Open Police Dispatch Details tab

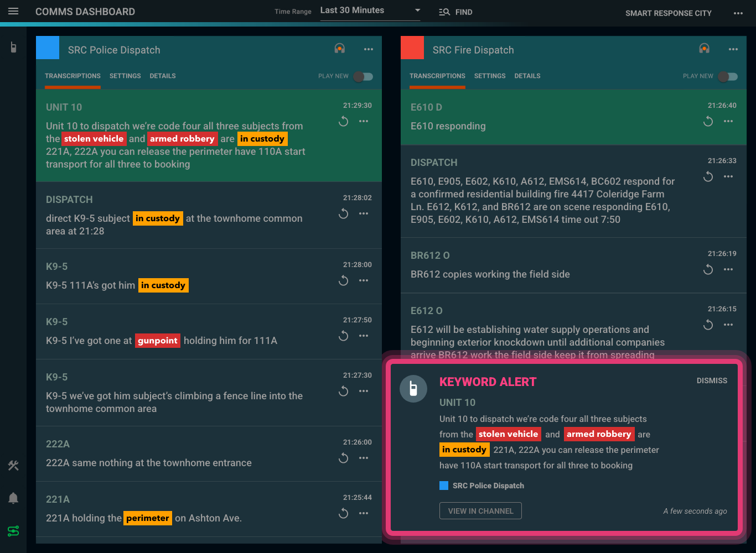163,76
